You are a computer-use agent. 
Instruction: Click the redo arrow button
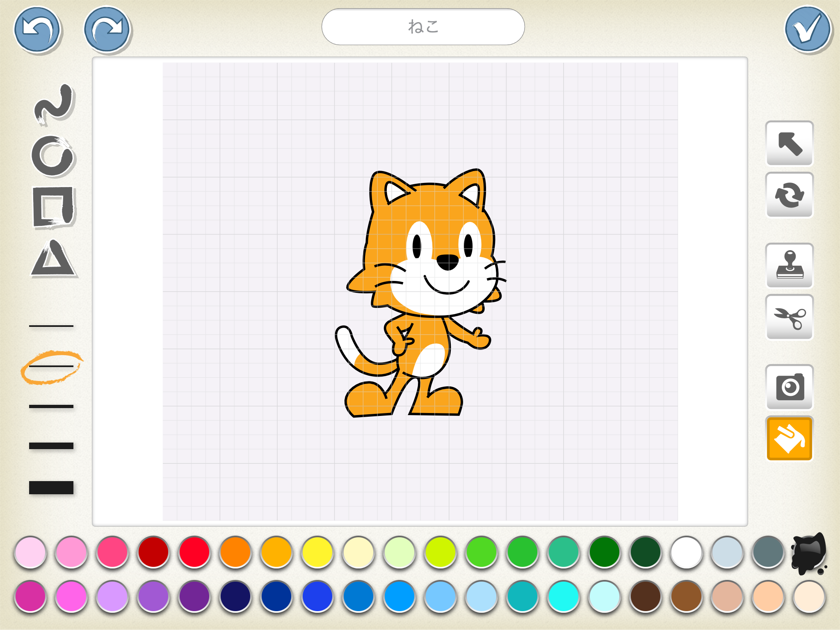tap(107, 30)
